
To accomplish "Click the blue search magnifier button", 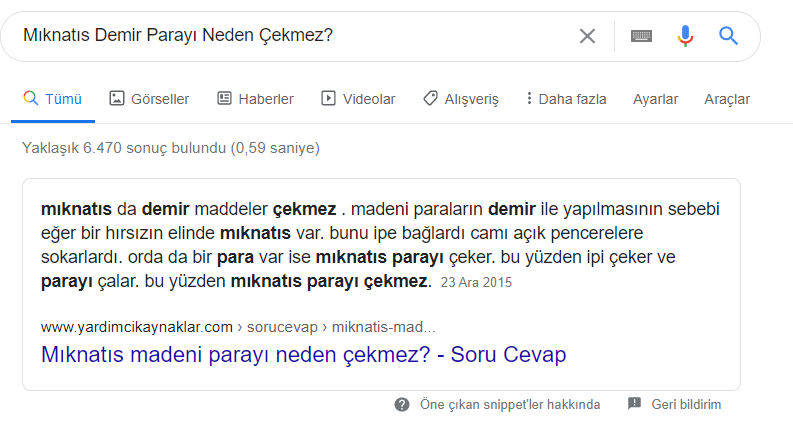I will pos(728,36).
